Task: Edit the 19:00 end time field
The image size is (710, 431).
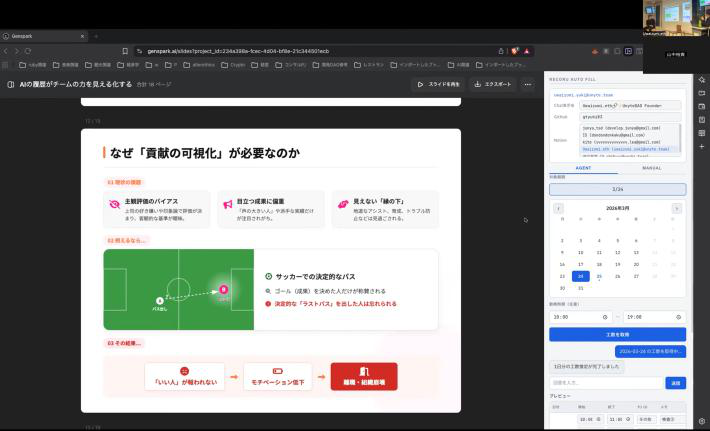Action: pyautogui.click(x=654, y=317)
